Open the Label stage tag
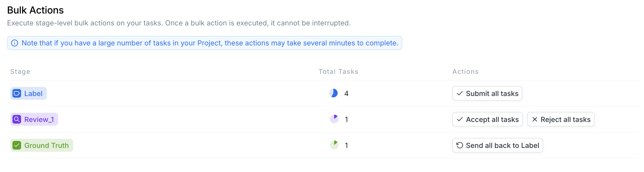 (x=28, y=93)
